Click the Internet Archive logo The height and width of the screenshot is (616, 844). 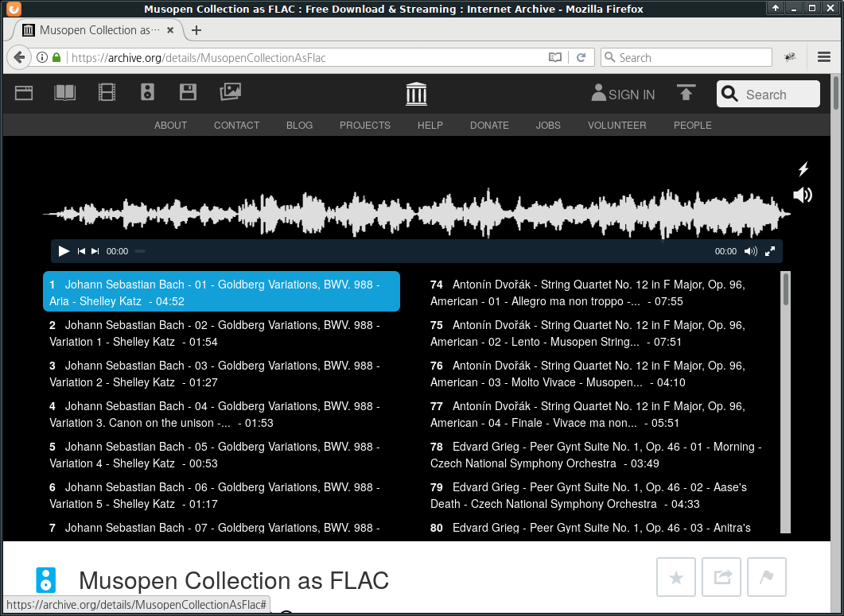coord(416,94)
